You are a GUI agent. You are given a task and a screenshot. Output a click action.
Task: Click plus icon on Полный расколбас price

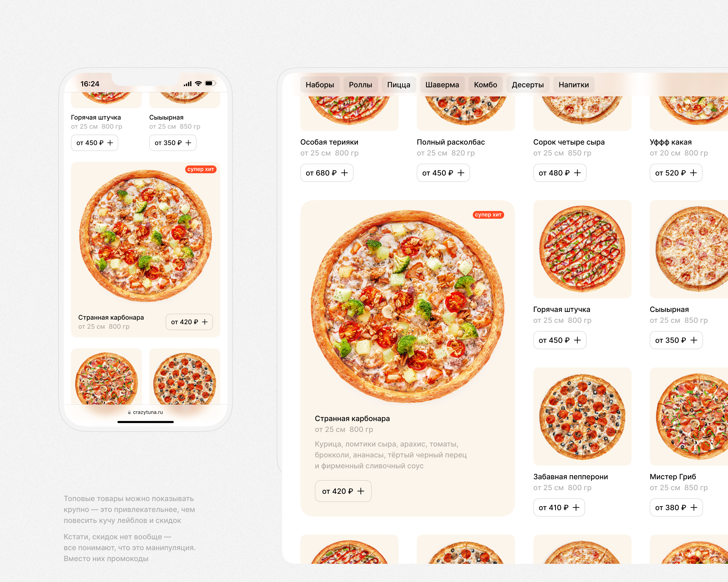(x=460, y=173)
